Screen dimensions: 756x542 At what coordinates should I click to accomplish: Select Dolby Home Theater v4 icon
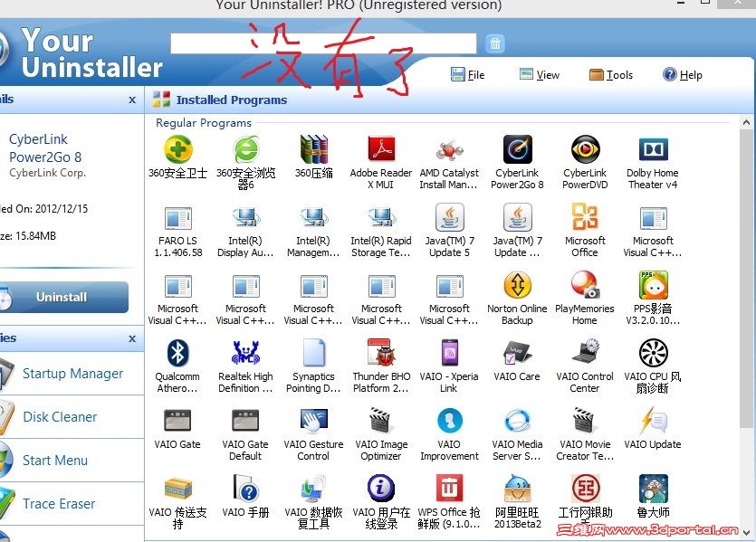click(654, 149)
